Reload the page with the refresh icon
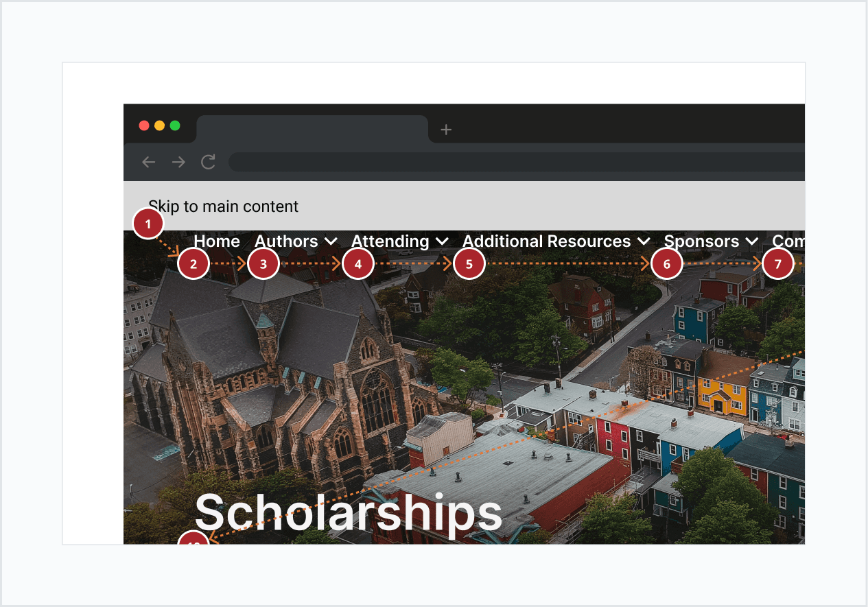This screenshot has width=868, height=607. coord(208,162)
